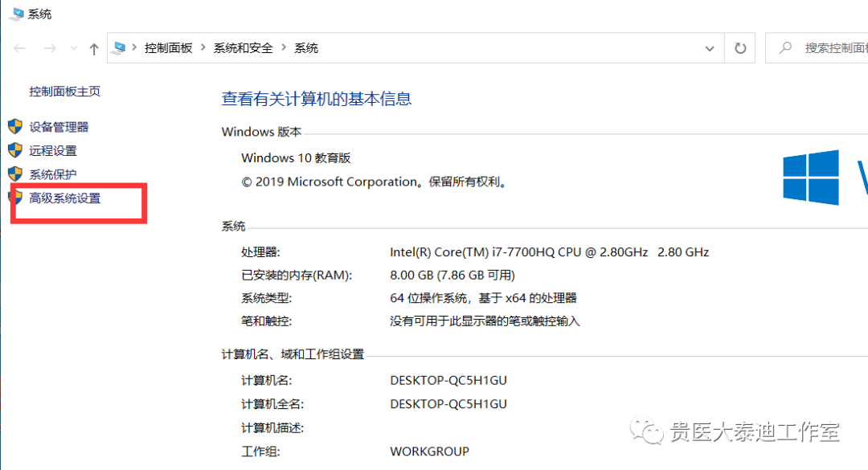
Task: Select 控制面板 in the breadcrumb
Action: pyautogui.click(x=168, y=48)
